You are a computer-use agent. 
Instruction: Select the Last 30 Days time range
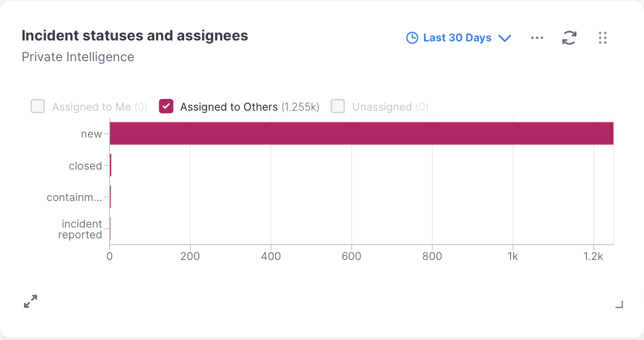[x=457, y=38]
